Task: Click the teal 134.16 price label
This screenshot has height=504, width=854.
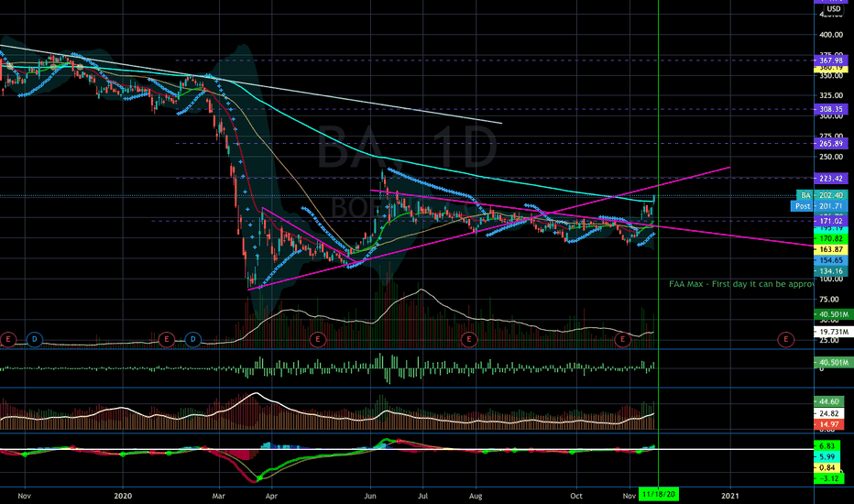Action: click(830, 271)
